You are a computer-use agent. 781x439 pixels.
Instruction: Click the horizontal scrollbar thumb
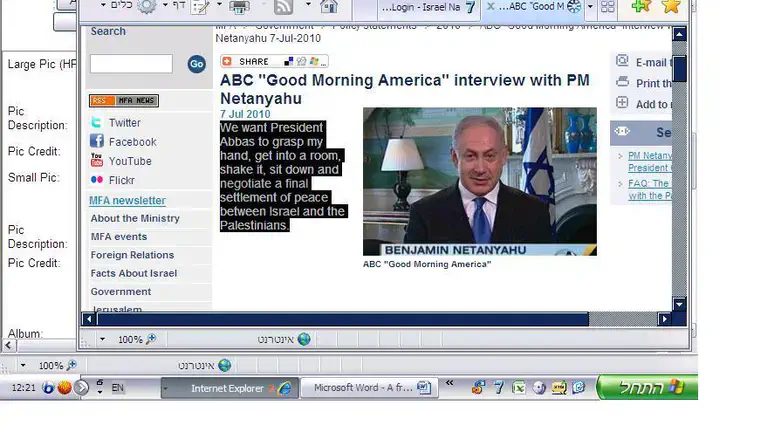343,319
